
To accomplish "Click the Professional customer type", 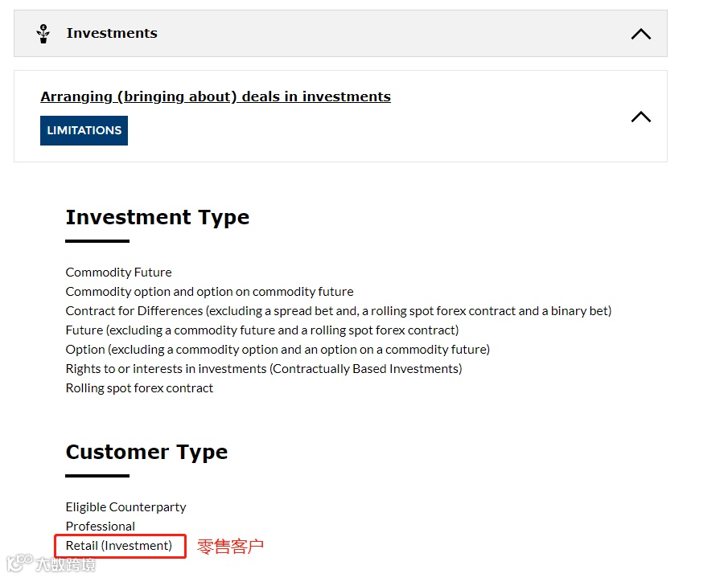I will tap(101, 527).
